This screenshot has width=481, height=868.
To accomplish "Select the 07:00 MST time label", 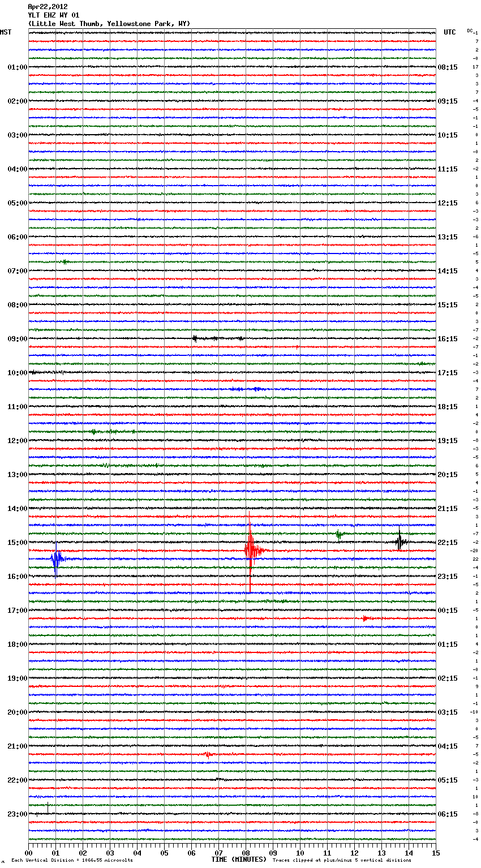I will (x=17, y=271).
